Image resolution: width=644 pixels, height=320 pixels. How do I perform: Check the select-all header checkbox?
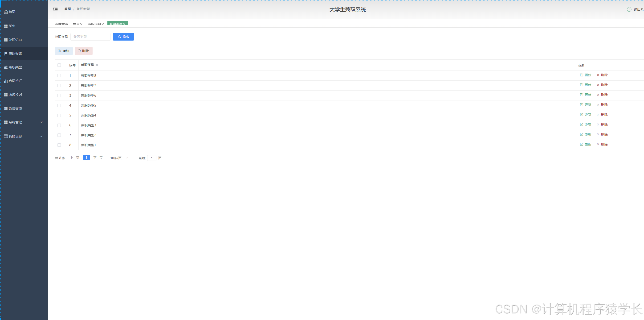coord(59,65)
